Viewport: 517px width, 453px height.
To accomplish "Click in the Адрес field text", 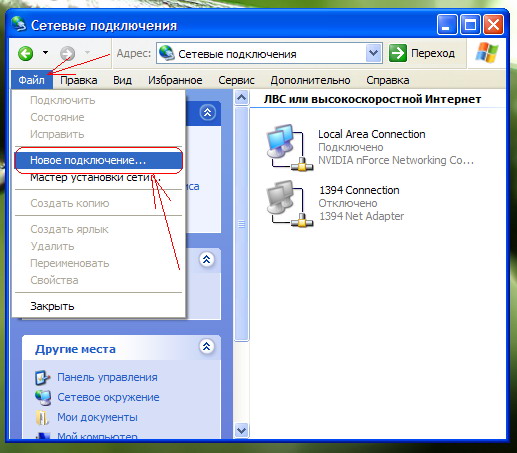I will pyautogui.click(x=237, y=54).
